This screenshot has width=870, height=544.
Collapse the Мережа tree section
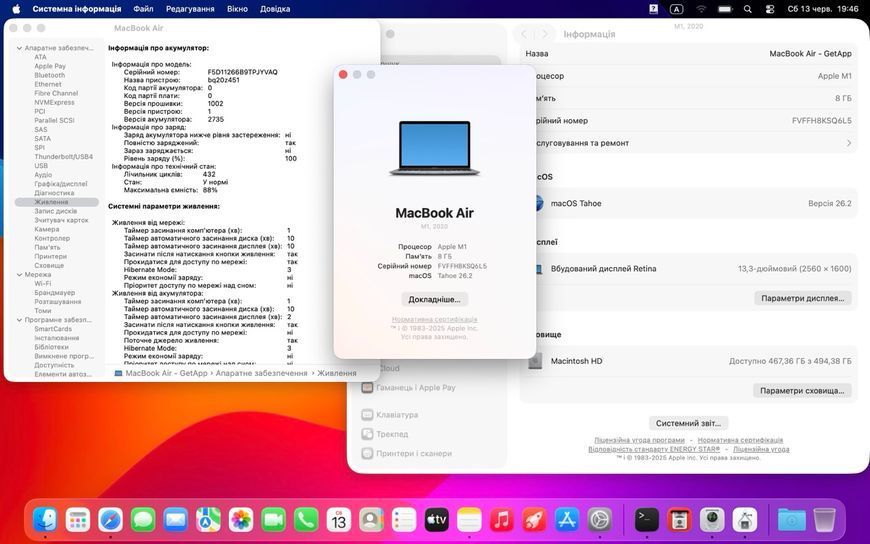click(19, 275)
